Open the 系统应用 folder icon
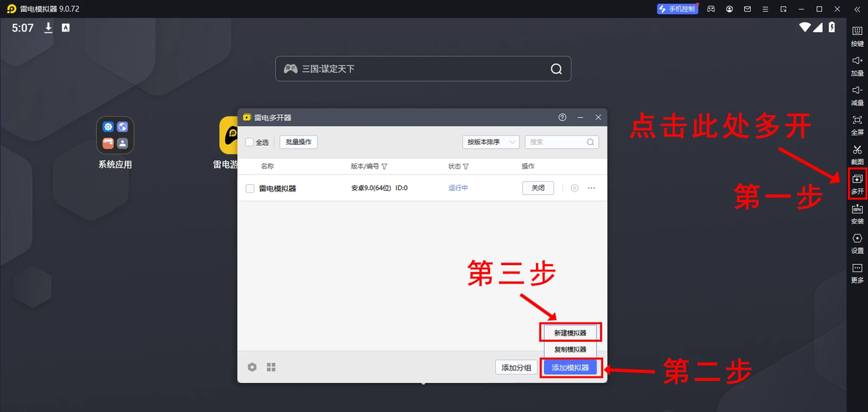This screenshot has height=412, width=868. click(x=115, y=135)
